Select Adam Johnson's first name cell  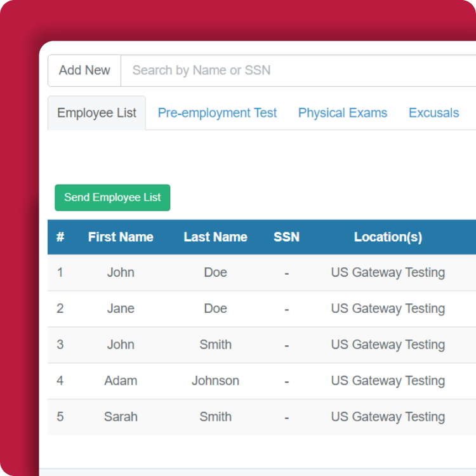point(121,381)
